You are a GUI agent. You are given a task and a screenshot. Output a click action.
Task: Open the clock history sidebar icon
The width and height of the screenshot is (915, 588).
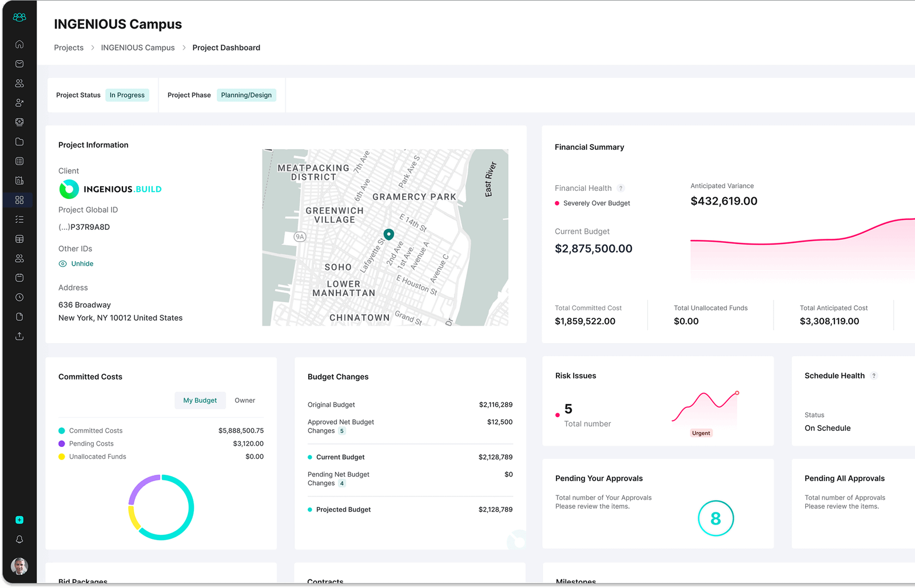tap(19, 297)
